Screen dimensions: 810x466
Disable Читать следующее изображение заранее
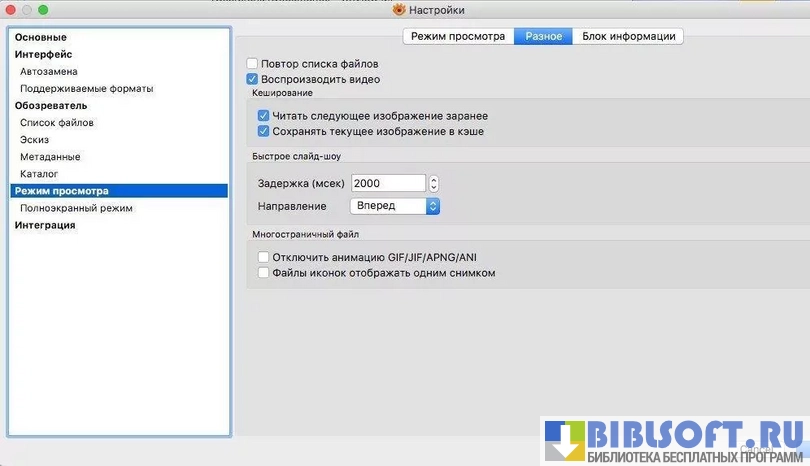[x=264, y=116]
